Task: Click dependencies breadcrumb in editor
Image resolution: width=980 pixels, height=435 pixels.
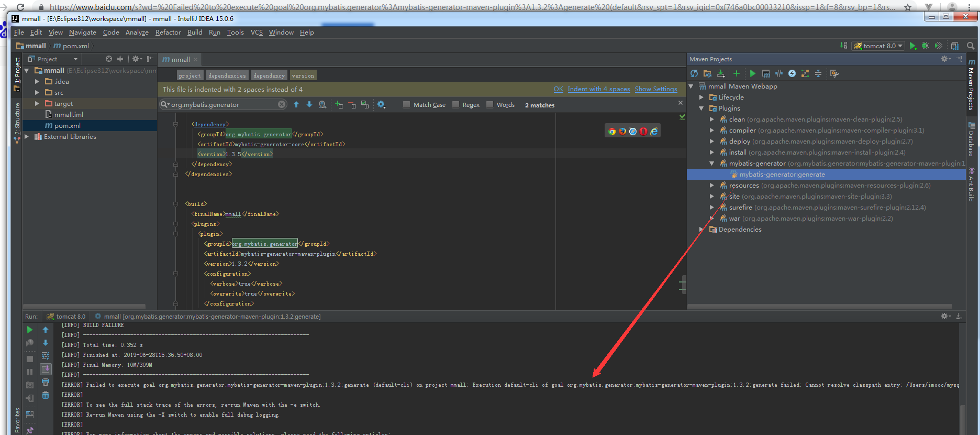Action: click(227, 75)
